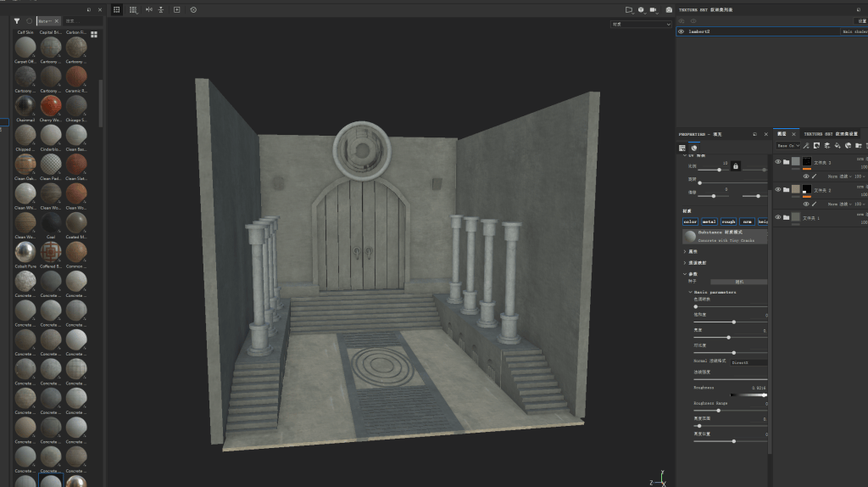Toggle the rough channel button
The height and width of the screenshot is (487, 868).
[x=728, y=221]
